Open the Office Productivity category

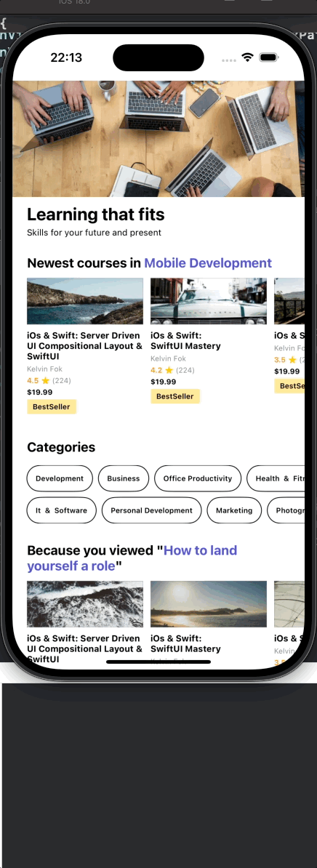pos(198,478)
